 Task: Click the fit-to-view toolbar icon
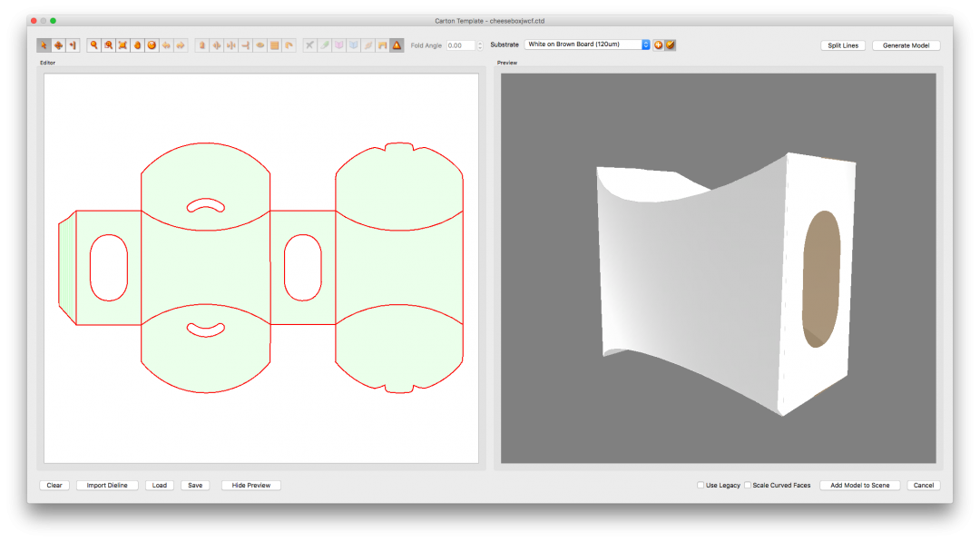pos(123,44)
